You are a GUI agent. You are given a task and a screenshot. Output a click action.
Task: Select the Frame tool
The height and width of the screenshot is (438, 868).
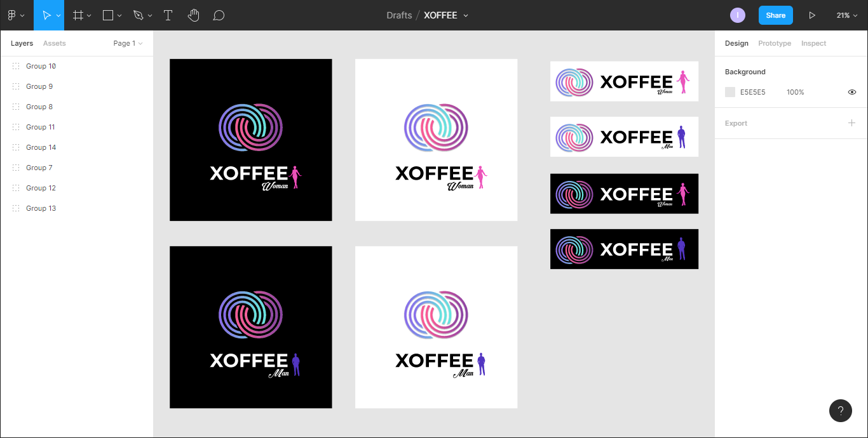[78, 15]
